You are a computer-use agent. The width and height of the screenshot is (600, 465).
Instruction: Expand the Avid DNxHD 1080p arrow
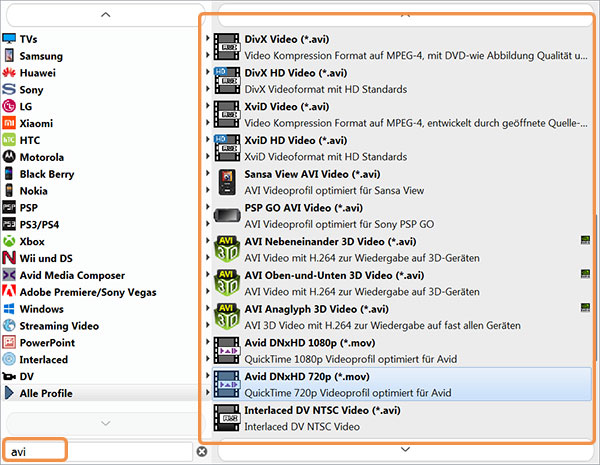[x=207, y=341]
